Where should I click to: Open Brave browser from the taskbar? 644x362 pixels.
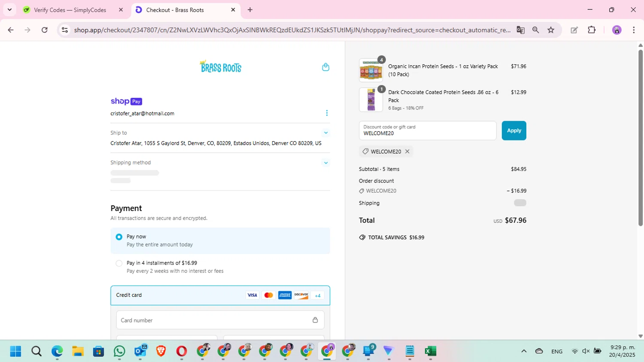pyautogui.click(x=161, y=351)
